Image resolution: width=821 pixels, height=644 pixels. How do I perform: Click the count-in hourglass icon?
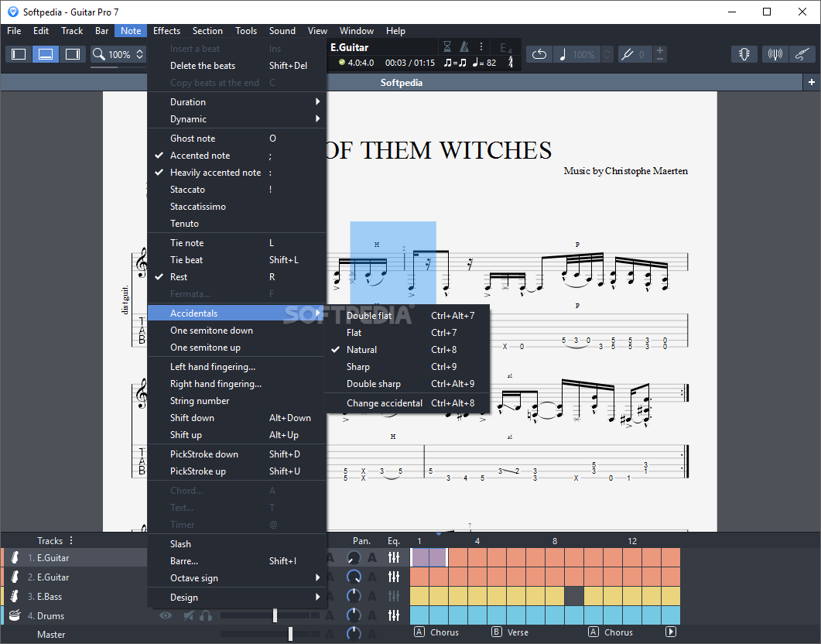coord(447,46)
